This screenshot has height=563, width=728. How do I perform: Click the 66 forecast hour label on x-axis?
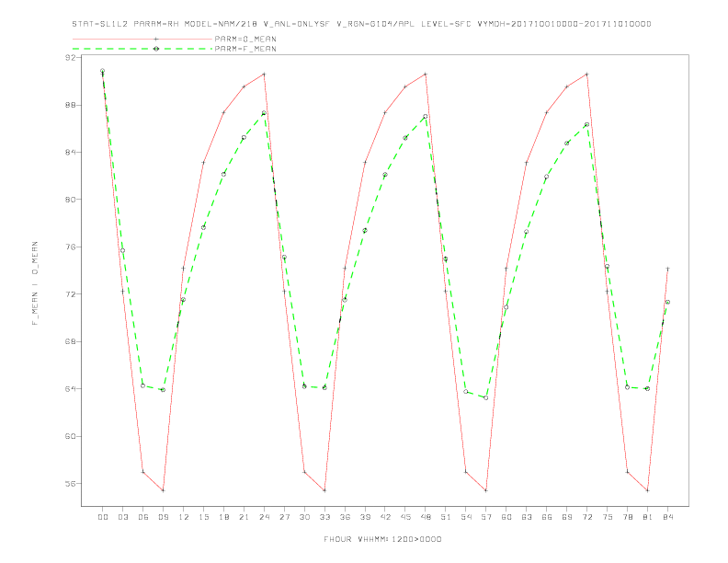(547, 517)
